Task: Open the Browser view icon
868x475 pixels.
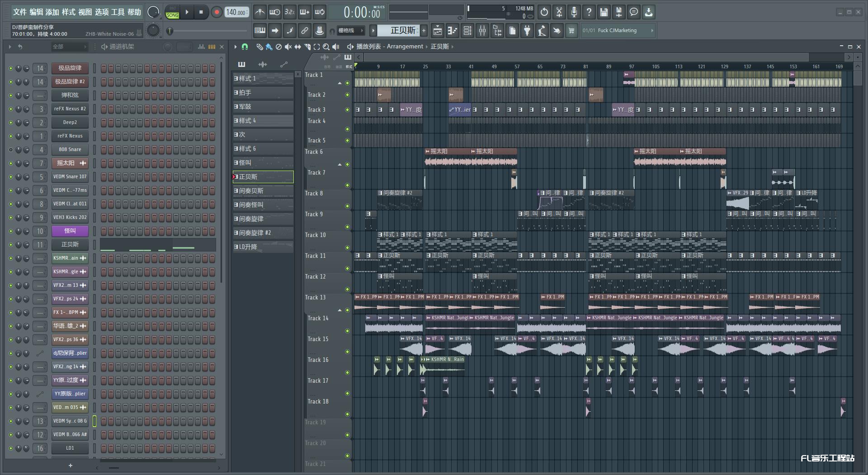Action: pos(497,31)
